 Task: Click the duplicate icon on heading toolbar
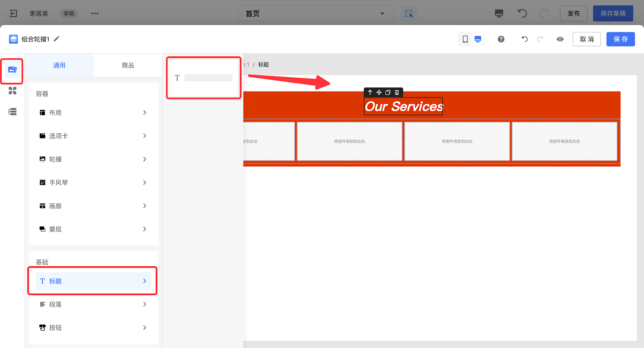point(388,93)
